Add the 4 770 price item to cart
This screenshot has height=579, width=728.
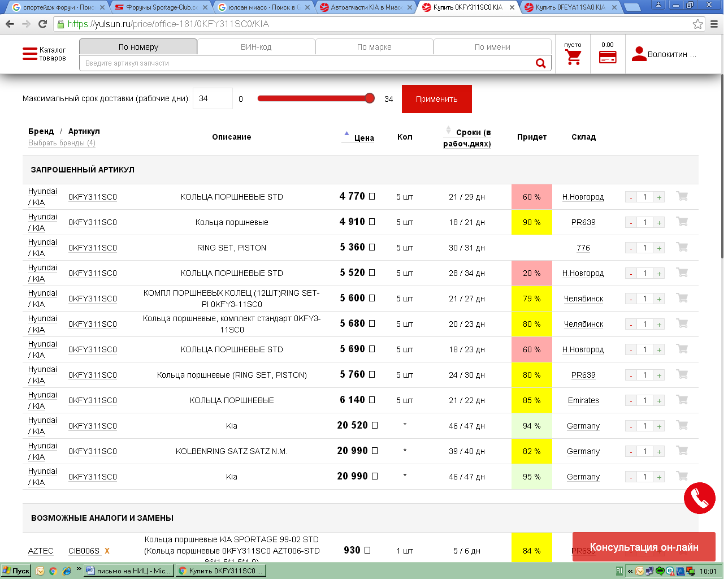tap(682, 196)
